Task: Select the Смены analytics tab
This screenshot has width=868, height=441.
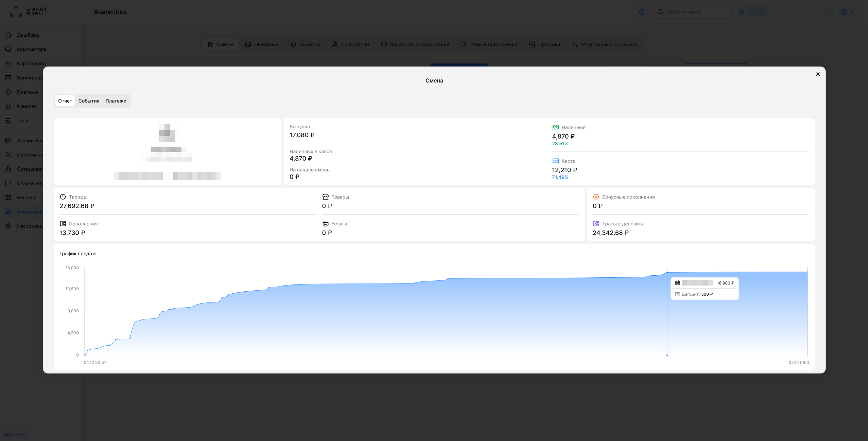Action: pos(220,44)
